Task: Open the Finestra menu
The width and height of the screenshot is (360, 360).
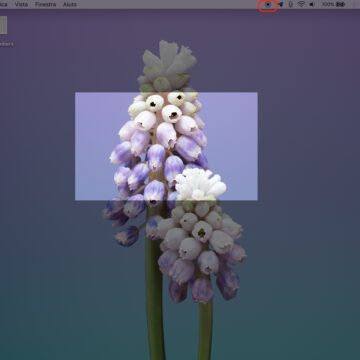Action: 45,4
